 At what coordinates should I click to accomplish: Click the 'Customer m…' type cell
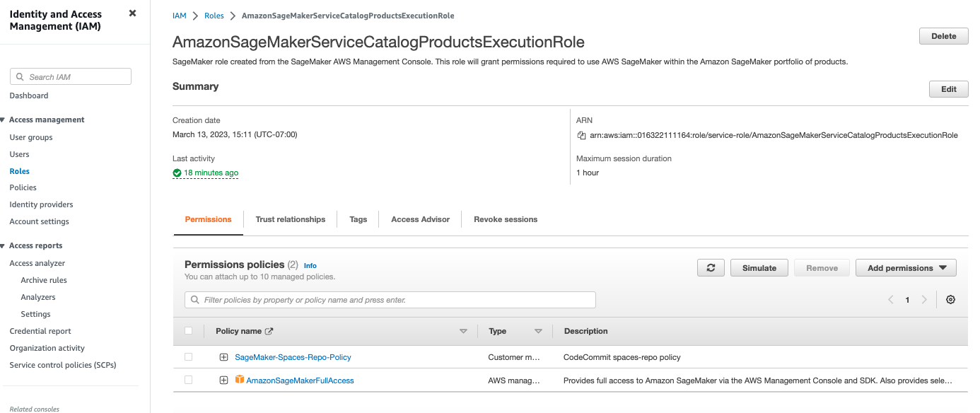point(514,357)
